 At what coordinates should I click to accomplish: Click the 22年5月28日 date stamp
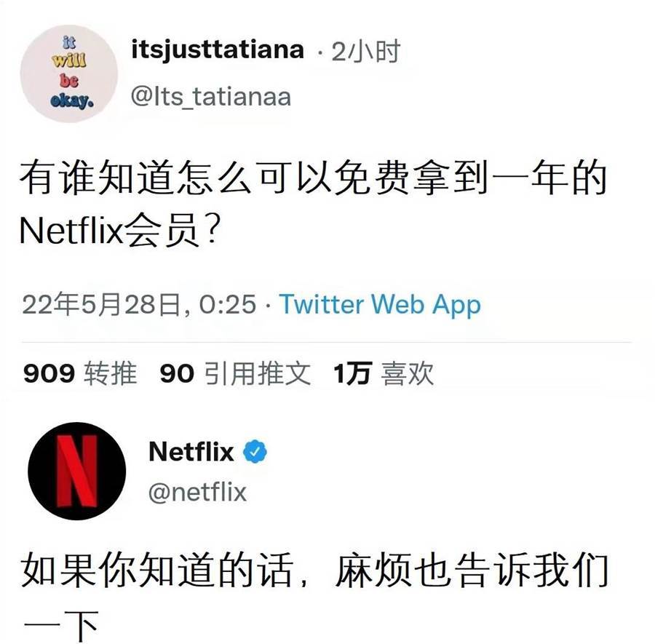point(101,304)
